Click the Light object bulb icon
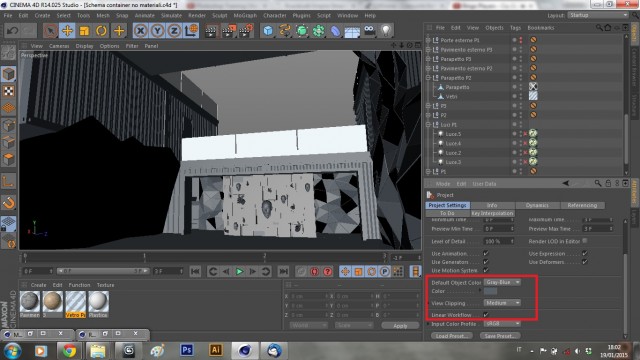Screen dimensions: 640x360 [386, 31]
